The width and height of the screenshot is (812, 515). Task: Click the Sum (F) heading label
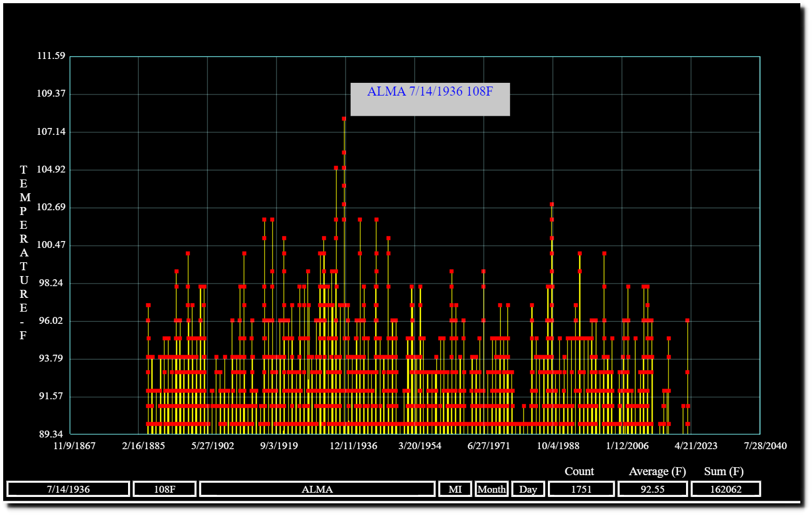(x=724, y=471)
